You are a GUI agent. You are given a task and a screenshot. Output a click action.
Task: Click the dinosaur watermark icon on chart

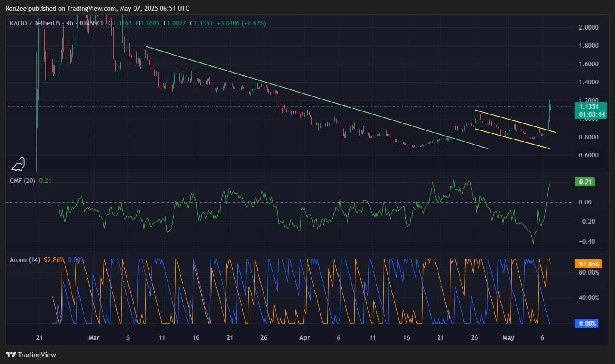click(x=18, y=164)
